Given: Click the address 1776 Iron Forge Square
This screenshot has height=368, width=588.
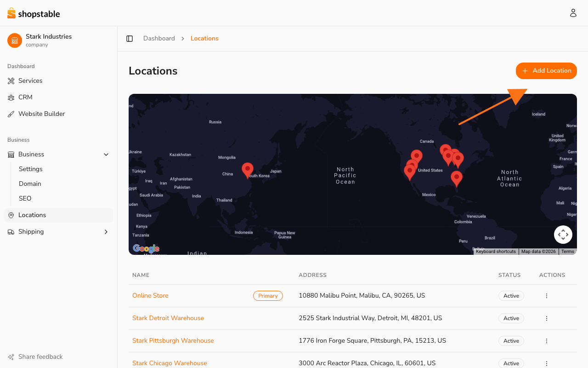Looking at the screenshot, I should pyautogui.click(x=372, y=341).
